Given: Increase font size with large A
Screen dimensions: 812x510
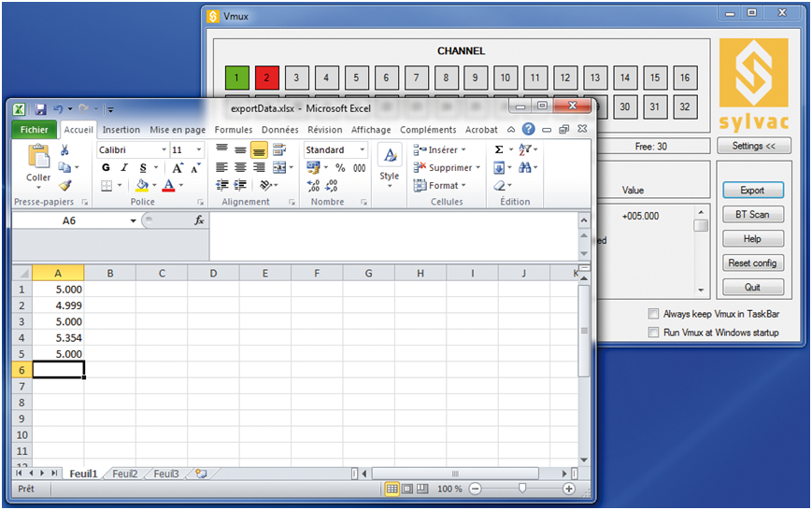Looking at the screenshot, I should [x=178, y=168].
